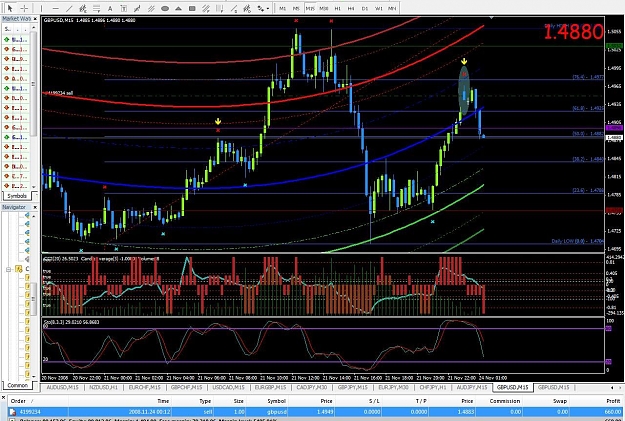The image size is (625, 421).
Task: Select the crosshair tool
Action: coord(24,8)
